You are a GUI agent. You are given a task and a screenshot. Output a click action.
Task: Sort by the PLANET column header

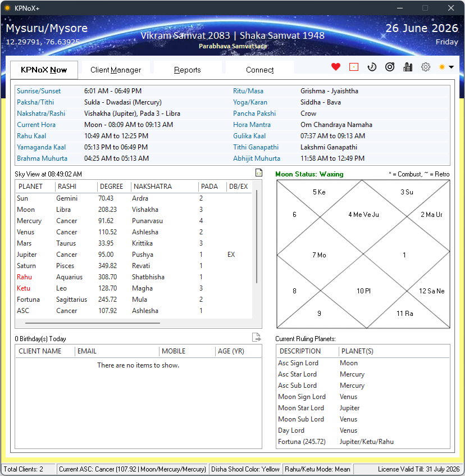point(35,187)
